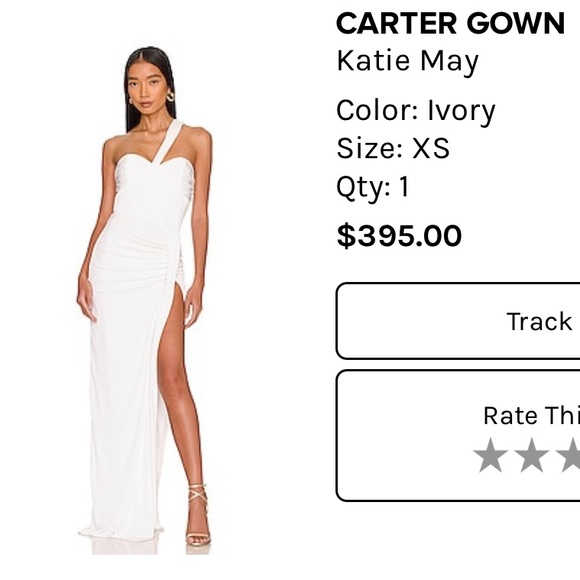This screenshot has width=580, height=580.
Task: Click the Color: Ivory detail
Action: pos(416,111)
